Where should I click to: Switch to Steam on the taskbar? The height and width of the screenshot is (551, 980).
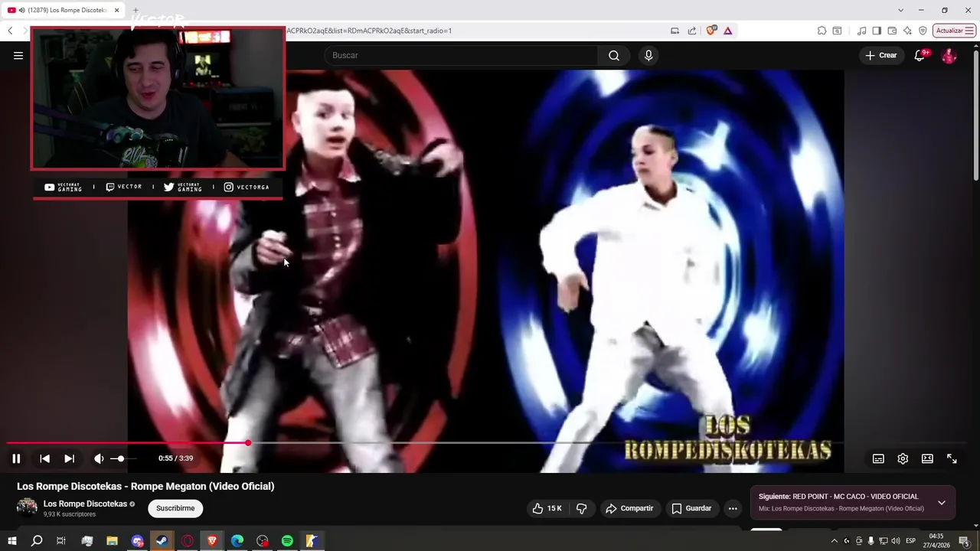[x=162, y=541]
